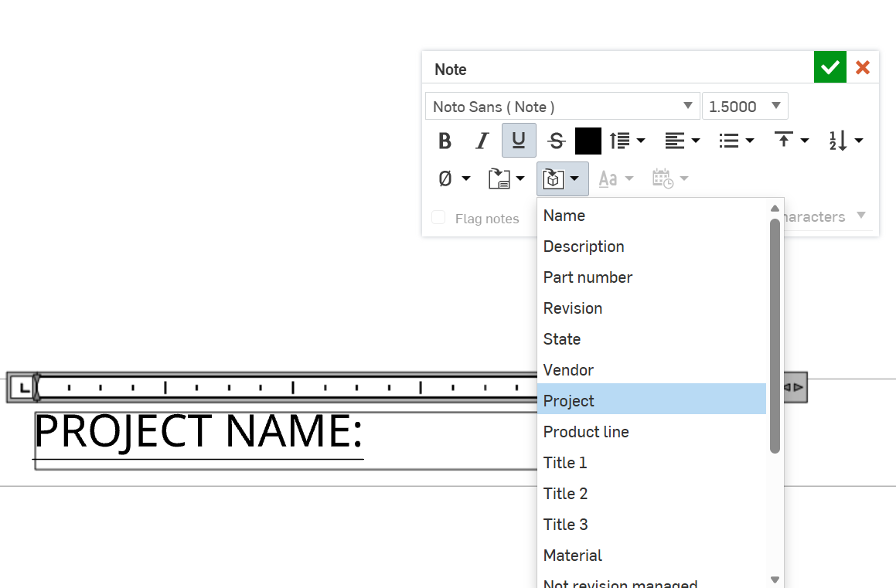896x588 pixels.
Task: Expand vertical alignment dropdown arrow
Action: (x=805, y=141)
